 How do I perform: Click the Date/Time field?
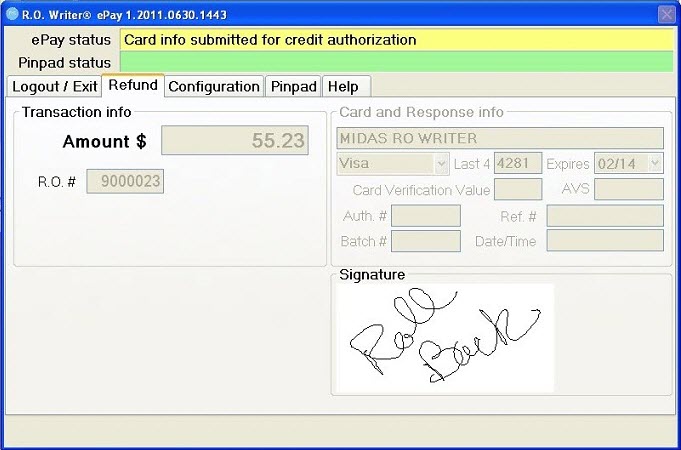pyautogui.click(x=604, y=241)
